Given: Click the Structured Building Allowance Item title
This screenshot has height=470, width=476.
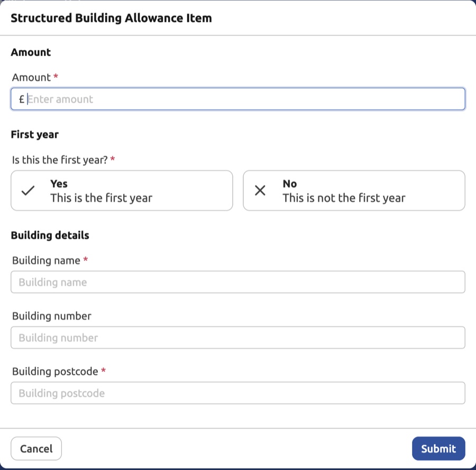Looking at the screenshot, I should click(111, 18).
